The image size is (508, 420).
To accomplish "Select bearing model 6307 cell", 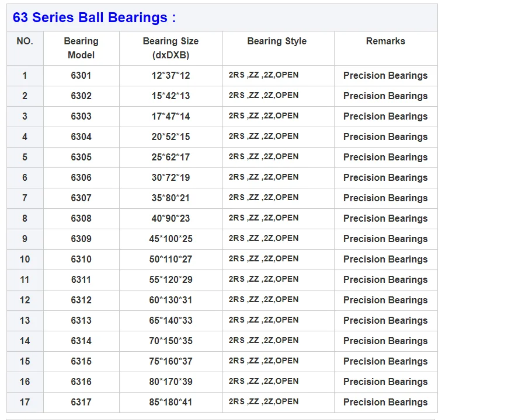I will tap(81, 198).
